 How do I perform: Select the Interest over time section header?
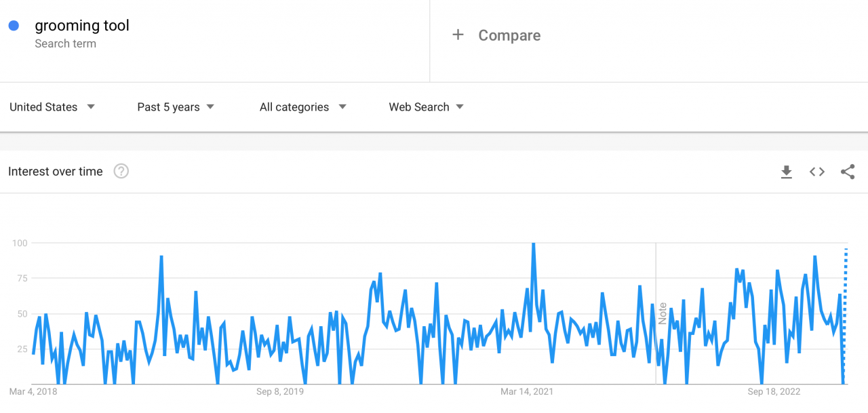coord(55,172)
